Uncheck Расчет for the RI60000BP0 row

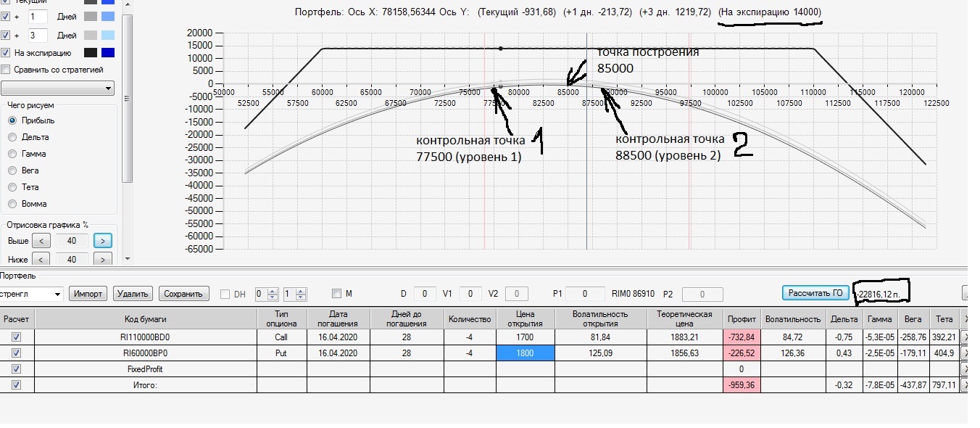(x=17, y=353)
